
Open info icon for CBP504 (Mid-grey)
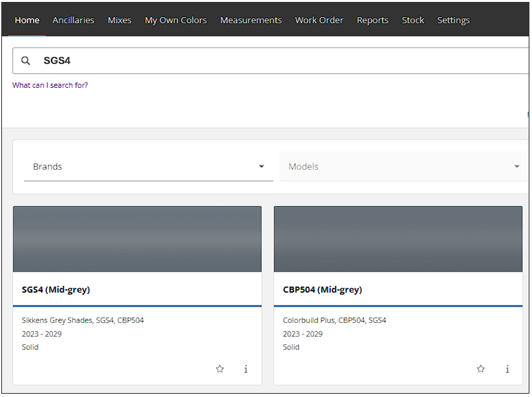[x=508, y=369]
